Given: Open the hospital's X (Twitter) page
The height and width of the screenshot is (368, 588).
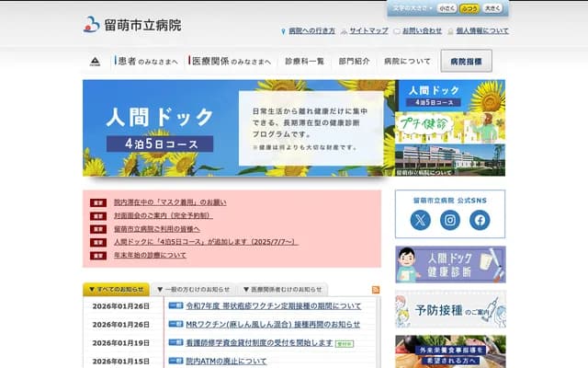Looking at the screenshot, I should click(x=420, y=220).
